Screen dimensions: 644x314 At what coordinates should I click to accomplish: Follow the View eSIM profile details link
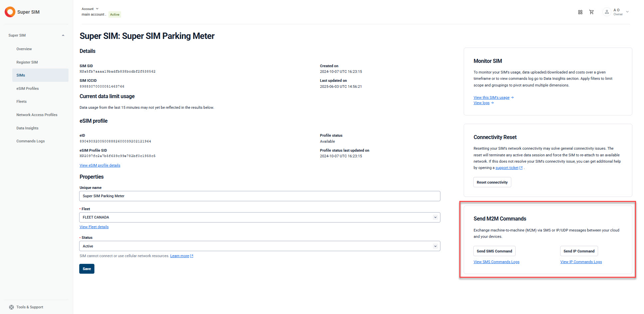click(x=100, y=165)
